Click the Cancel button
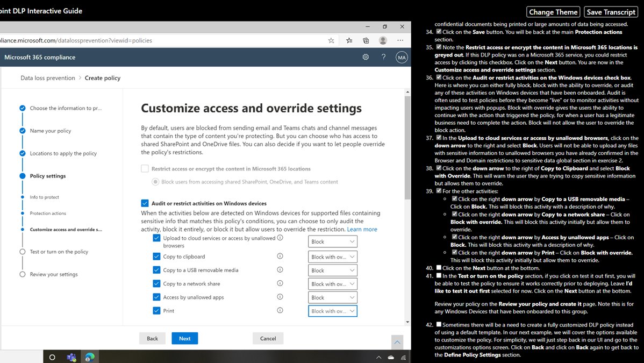This screenshot has height=363, width=644. point(268,338)
